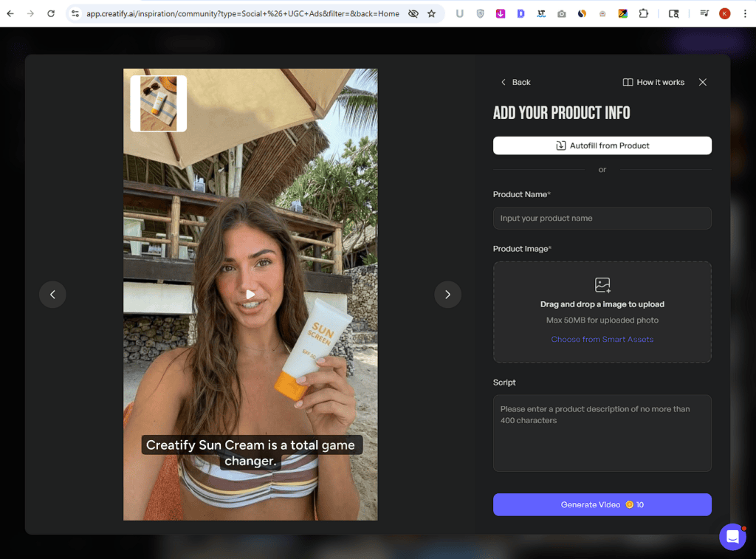The height and width of the screenshot is (559, 756).
Task: Click the Generate Video button
Action: [602, 504]
